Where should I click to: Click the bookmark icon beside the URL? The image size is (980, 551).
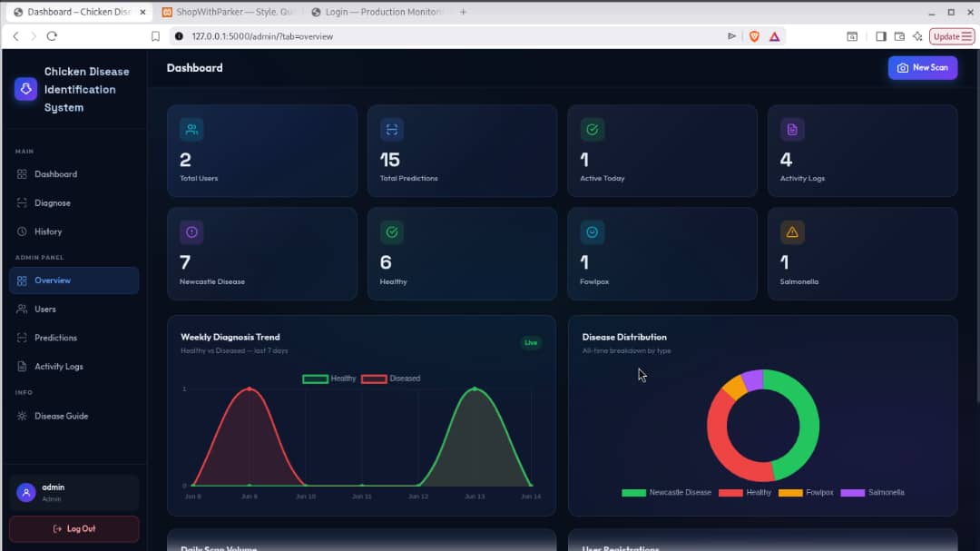156,36
